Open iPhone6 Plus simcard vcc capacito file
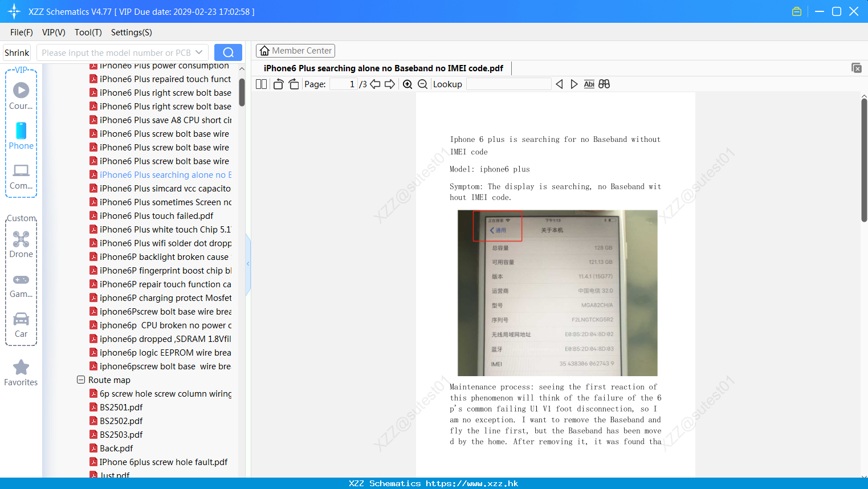This screenshot has width=868, height=489. point(160,188)
